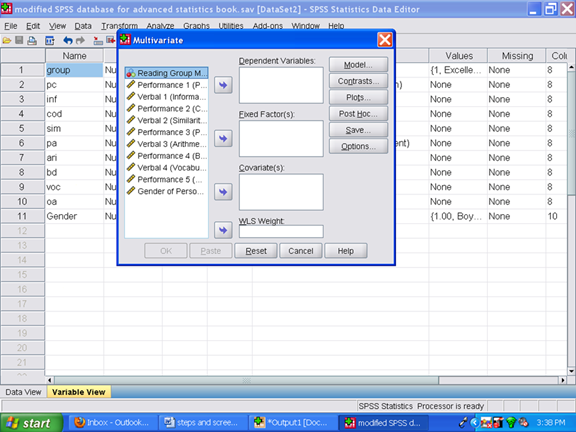Click inside the Covariate(s) box
The height and width of the screenshot is (432, 576).
click(281, 192)
